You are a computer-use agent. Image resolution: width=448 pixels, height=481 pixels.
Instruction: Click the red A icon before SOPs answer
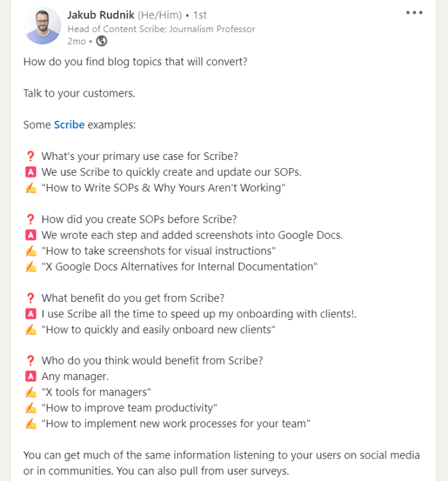(x=30, y=172)
